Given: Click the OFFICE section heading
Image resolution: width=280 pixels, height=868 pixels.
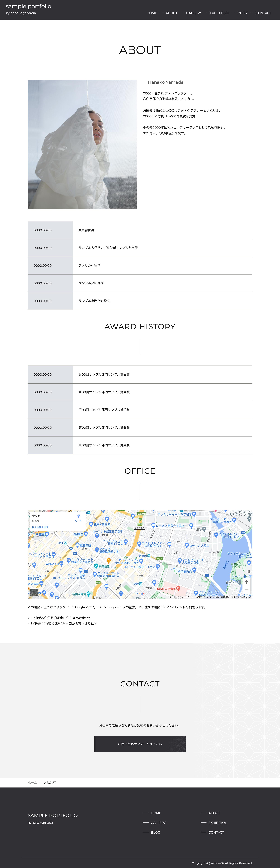Looking at the screenshot, I should pyautogui.click(x=140, y=471).
